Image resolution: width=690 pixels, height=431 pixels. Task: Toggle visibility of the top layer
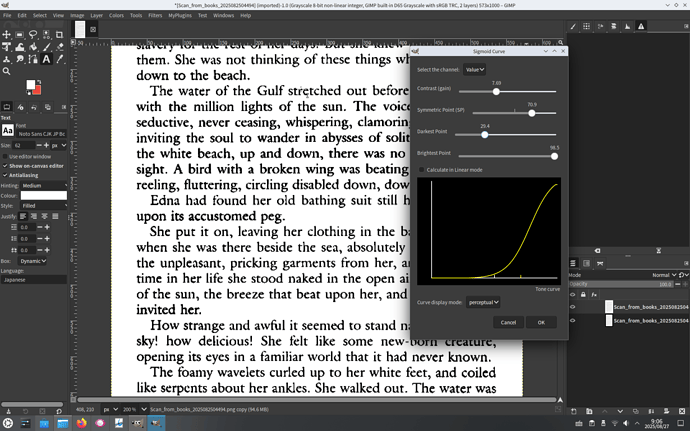573,307
